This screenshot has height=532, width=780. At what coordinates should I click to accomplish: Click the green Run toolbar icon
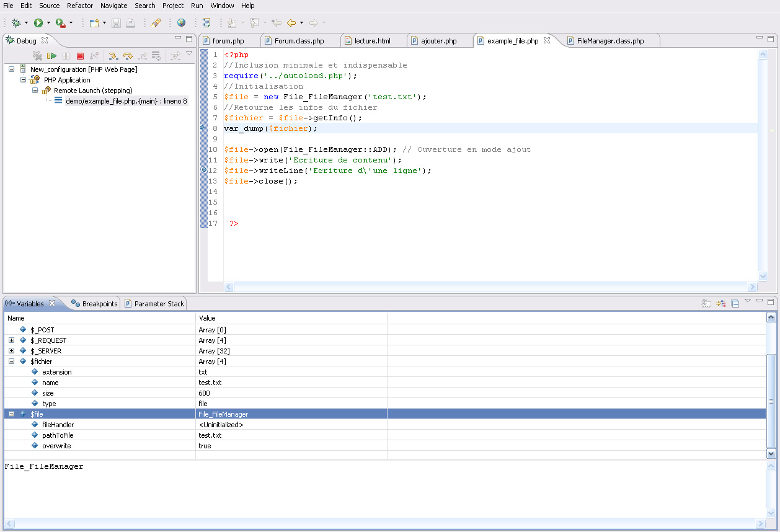[38, 23]
